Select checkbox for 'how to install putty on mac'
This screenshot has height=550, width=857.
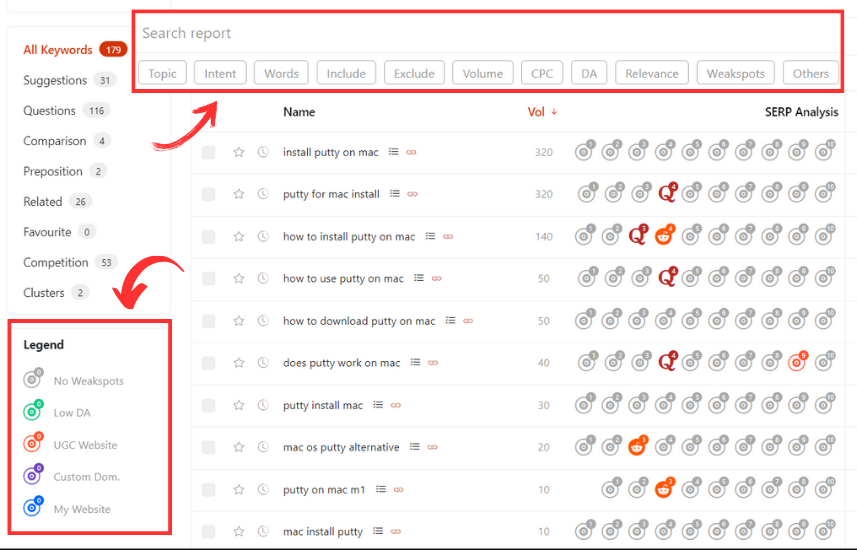pyautogui.click(x=208, y=236)
